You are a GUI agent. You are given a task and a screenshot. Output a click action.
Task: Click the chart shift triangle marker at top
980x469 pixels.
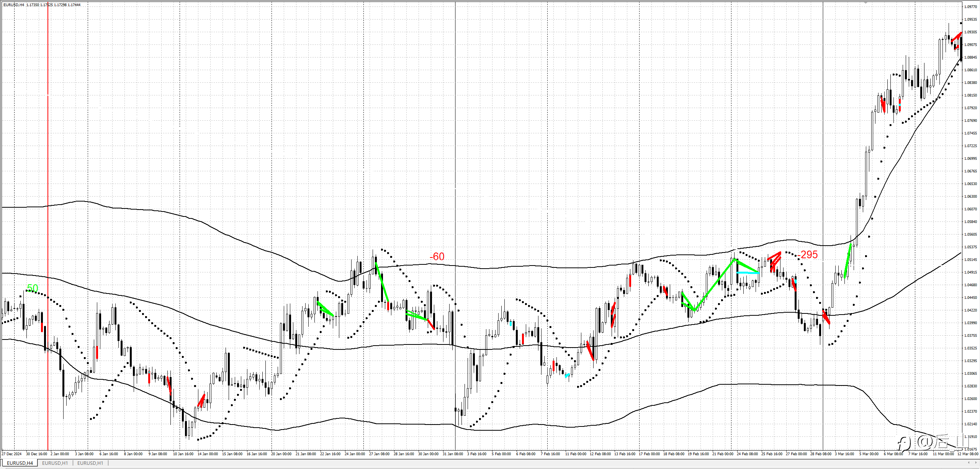(x=865, y=3)
